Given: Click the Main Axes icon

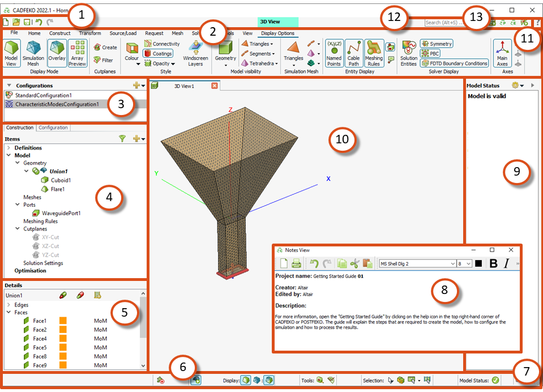Looking at the screenshot, I should coord(502,54).
